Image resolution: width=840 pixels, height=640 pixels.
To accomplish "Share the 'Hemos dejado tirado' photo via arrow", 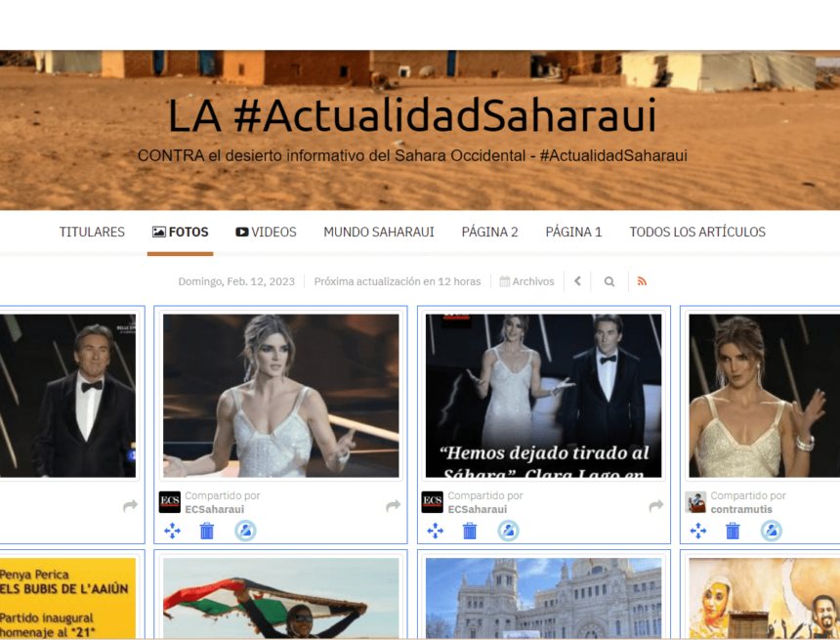I will click(656, 505).
